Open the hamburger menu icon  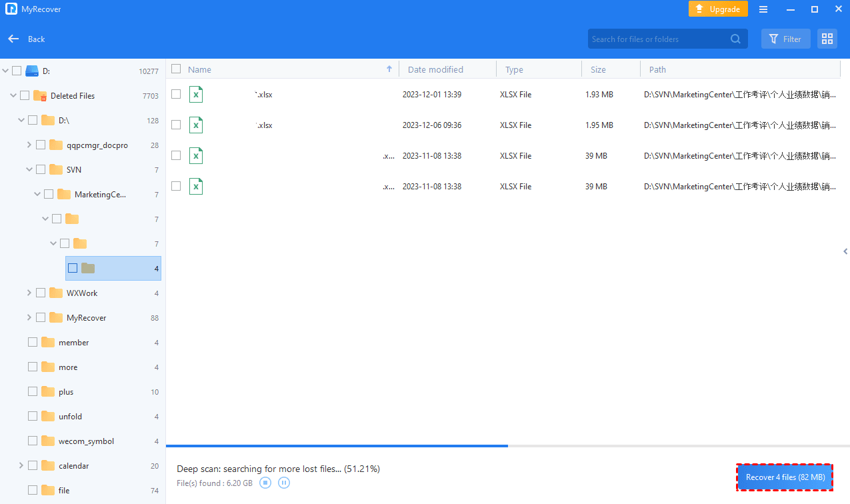(x=763, y=9)
